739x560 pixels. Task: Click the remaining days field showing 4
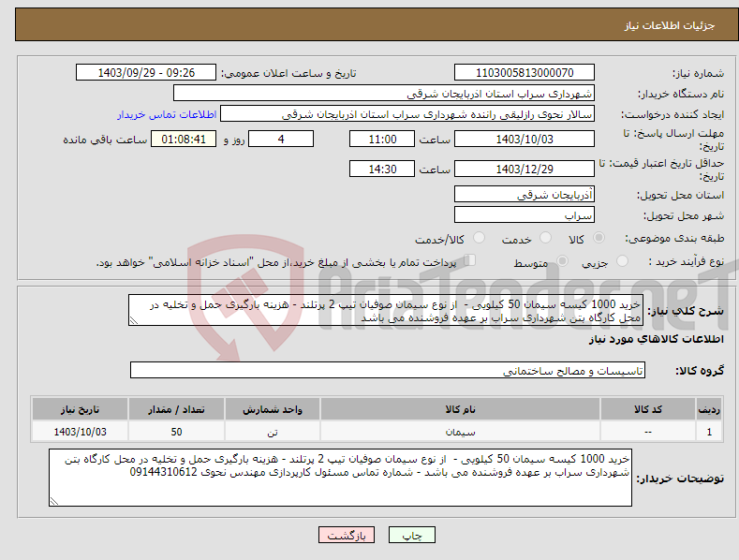coord(281,139)
